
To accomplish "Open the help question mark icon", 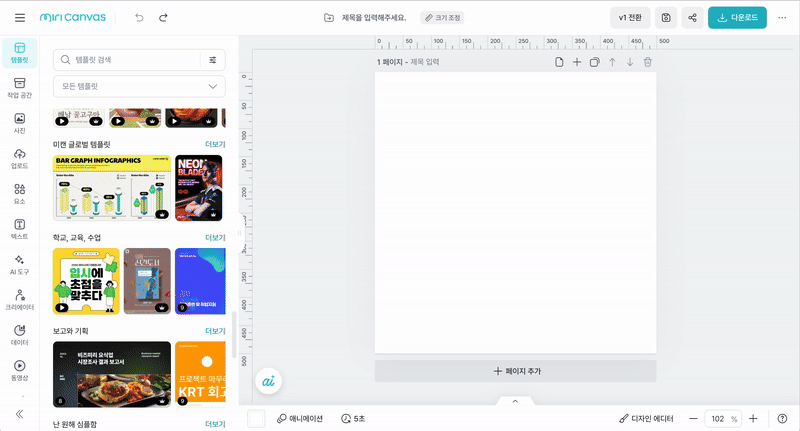I will pyautogui.click(x=782, y=418).
